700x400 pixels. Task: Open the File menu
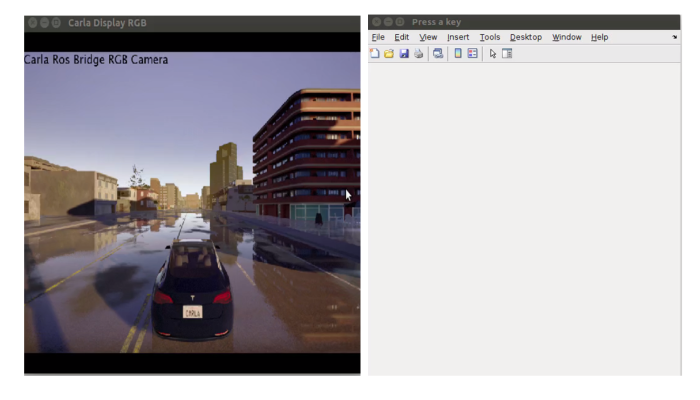tap(378, 37)
